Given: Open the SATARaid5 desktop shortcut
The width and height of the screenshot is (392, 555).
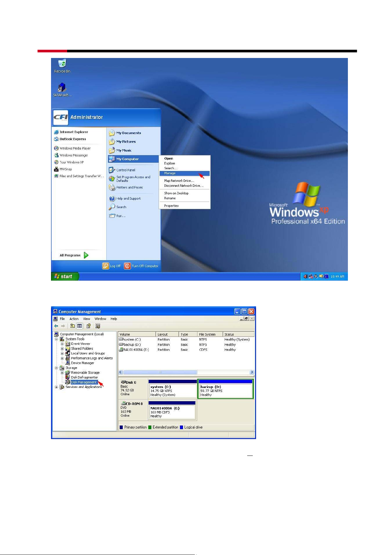Looking at the screenshot, I should click(x=62, y=90).
